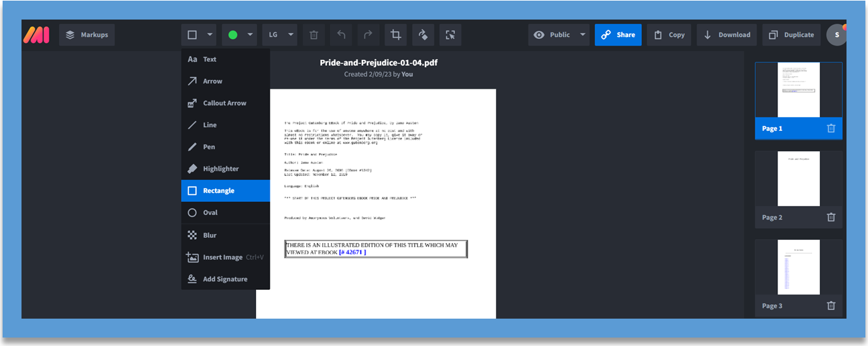Delete Page 2 with trash icon
The height and width of the screenshot is (346, 868).
tap(831, 217)
